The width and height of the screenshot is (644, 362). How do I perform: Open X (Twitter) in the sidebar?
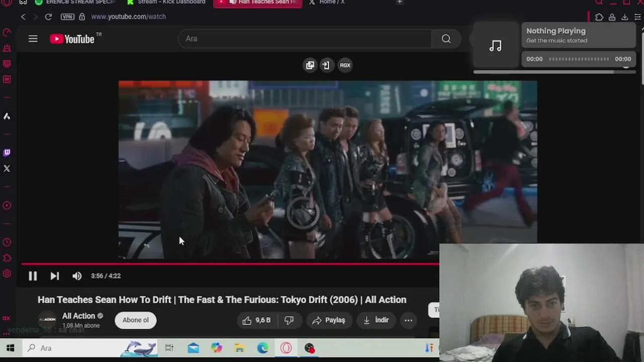coord(7,168)
